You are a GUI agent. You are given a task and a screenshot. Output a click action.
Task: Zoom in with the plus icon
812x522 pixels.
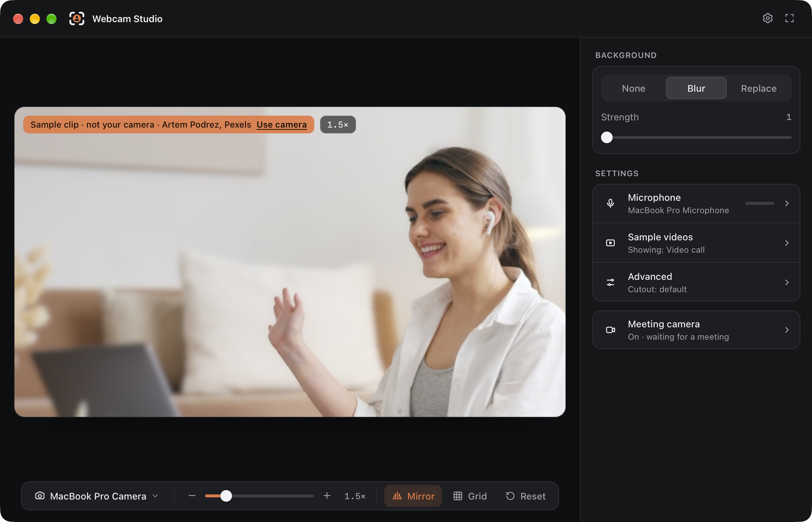click(x=327, y=496)
